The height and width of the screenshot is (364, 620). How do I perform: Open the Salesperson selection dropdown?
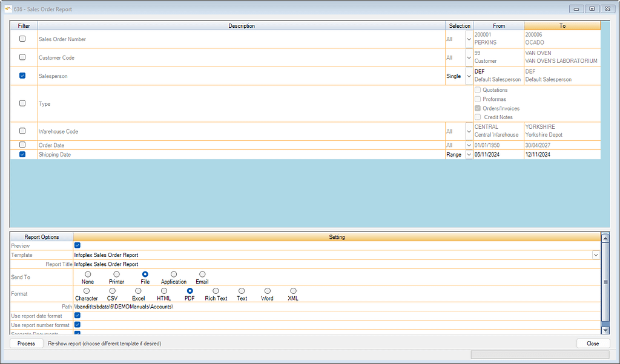[469, 76]
